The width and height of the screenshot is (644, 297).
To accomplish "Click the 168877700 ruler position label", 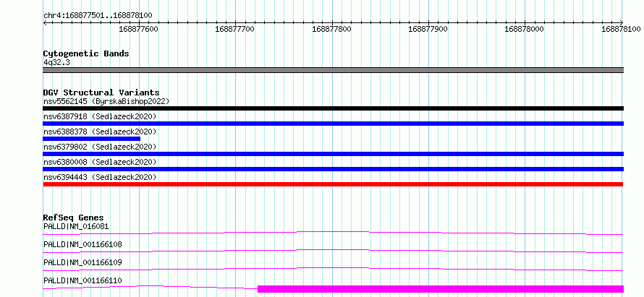I will pos(235,29).
